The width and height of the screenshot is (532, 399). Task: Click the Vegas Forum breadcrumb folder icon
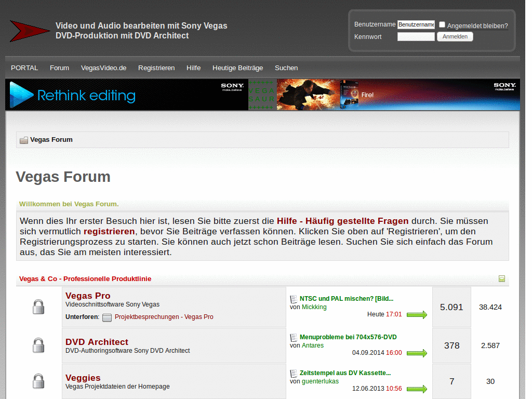[x=24, y=140]
